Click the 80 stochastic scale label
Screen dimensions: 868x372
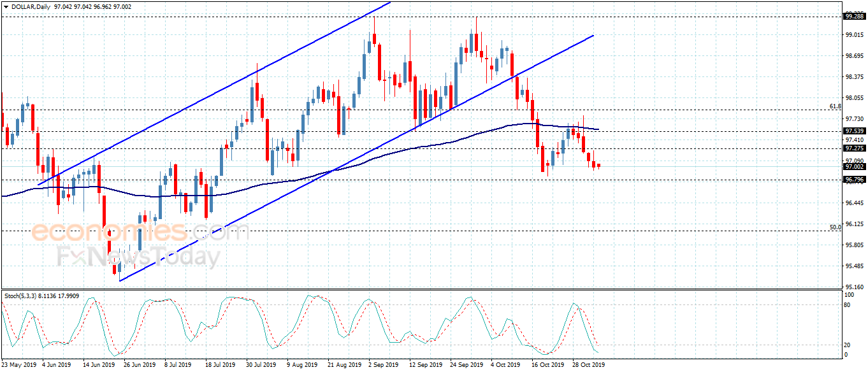pyautogui.click(x=848, y=306)
